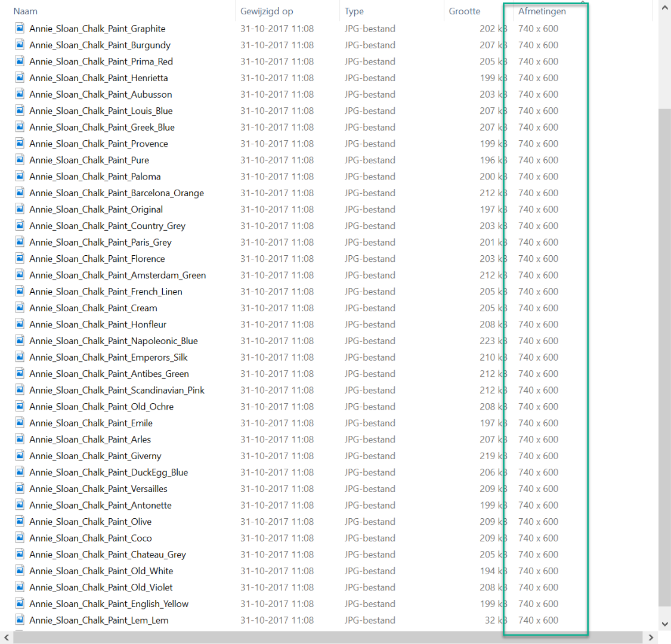
Task: Click file icon next to Barcelona_Orange
Action: tap(20, 193)
